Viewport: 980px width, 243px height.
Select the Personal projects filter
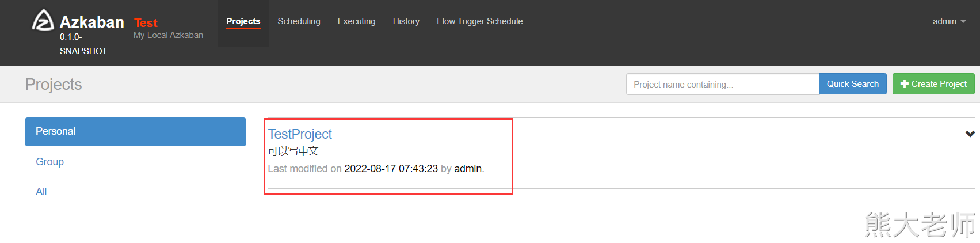[x=135, y=132]
